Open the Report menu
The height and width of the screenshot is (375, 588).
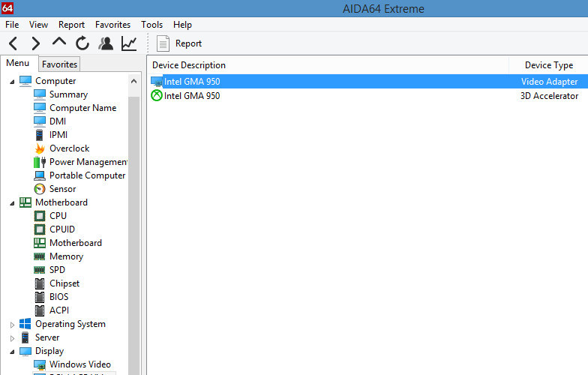coord(71,25)
